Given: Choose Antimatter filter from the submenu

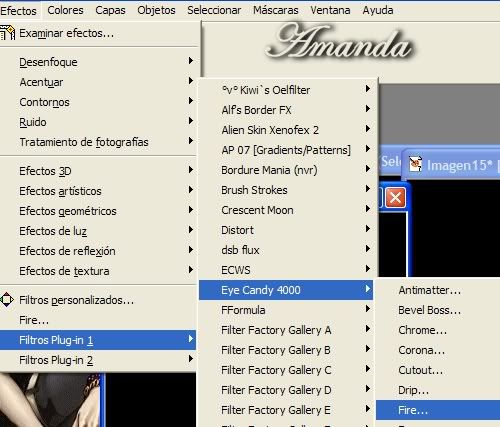Looking at the screenshot, I should pyautogui.click(x=429, y=290).
